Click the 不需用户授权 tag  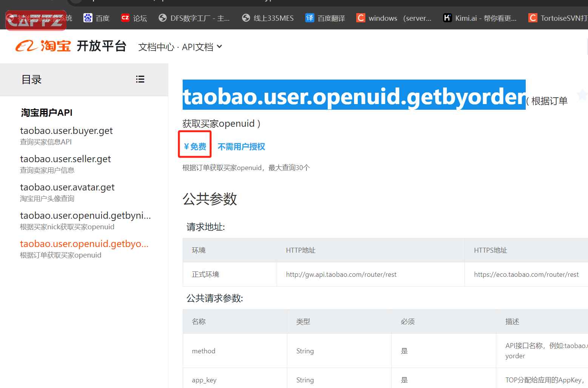point(241,147)
